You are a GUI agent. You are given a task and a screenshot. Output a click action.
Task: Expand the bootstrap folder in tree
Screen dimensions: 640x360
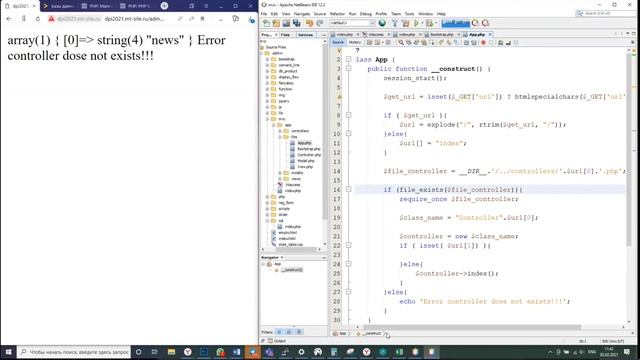pyautogui.click(x=268, y=59)
